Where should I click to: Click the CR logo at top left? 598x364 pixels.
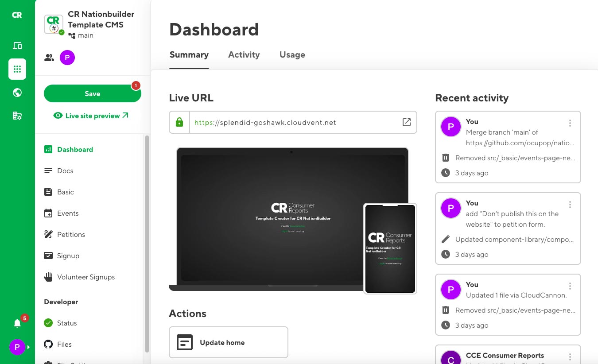[x=17, y=15]
